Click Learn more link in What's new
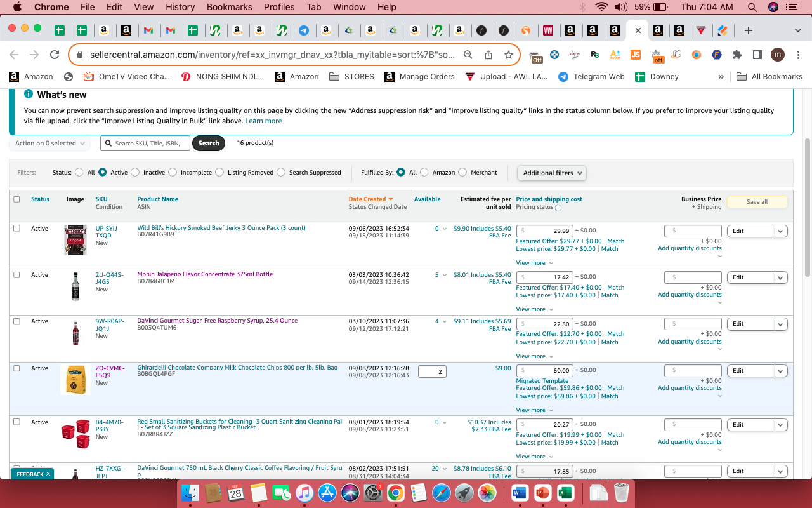This screenshot has width=812, height=508. coord(263,121)
